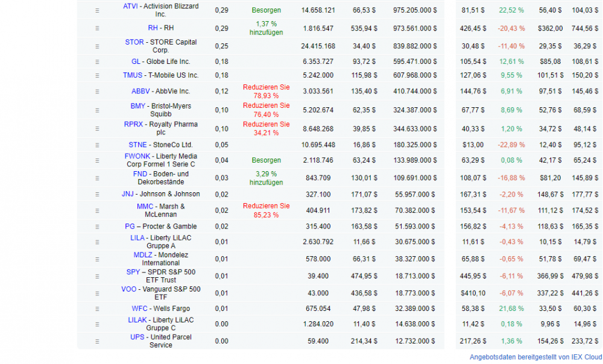The image size is (603, 364).
Task: Open the IEX Cloud attribution link
Action: 535,357
